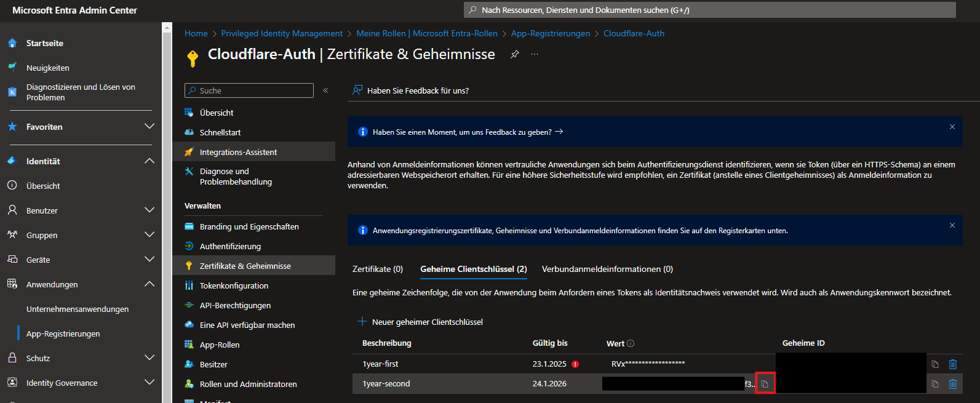Viewport: 980px width, 403px height.
Task: Click the Benutzer person icon
Action: [x=12, y=210]
